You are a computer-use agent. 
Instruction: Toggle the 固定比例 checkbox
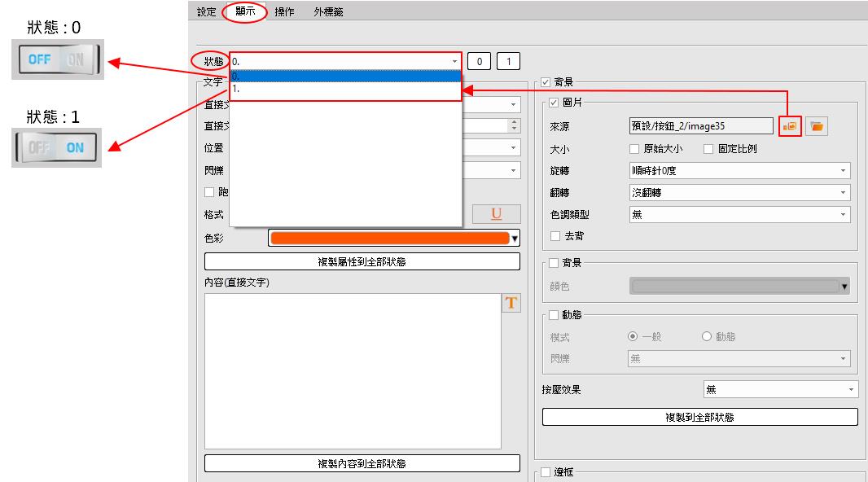tap(708, 149)
